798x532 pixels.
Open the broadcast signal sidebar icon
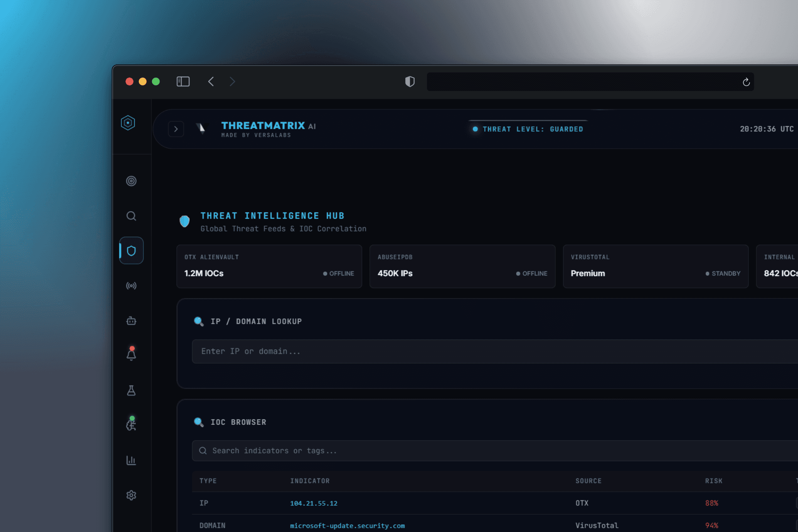click(x=131, y=286)
